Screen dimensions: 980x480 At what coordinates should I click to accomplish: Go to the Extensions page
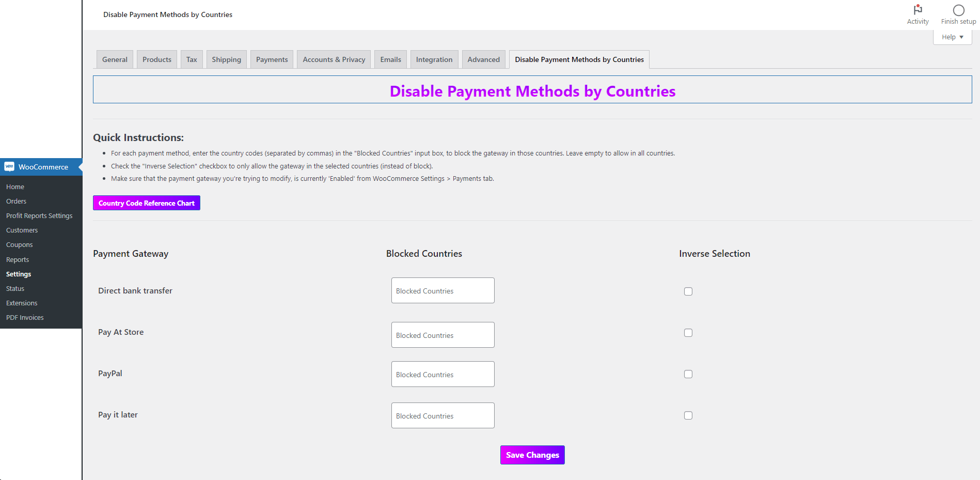pos(22,303)
